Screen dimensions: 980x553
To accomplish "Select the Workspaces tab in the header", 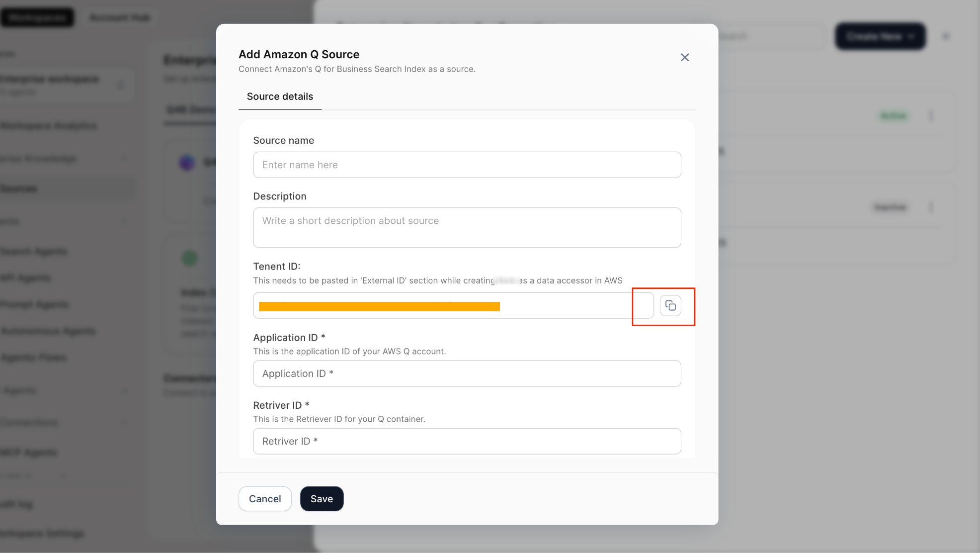I will tap(37, 18).
